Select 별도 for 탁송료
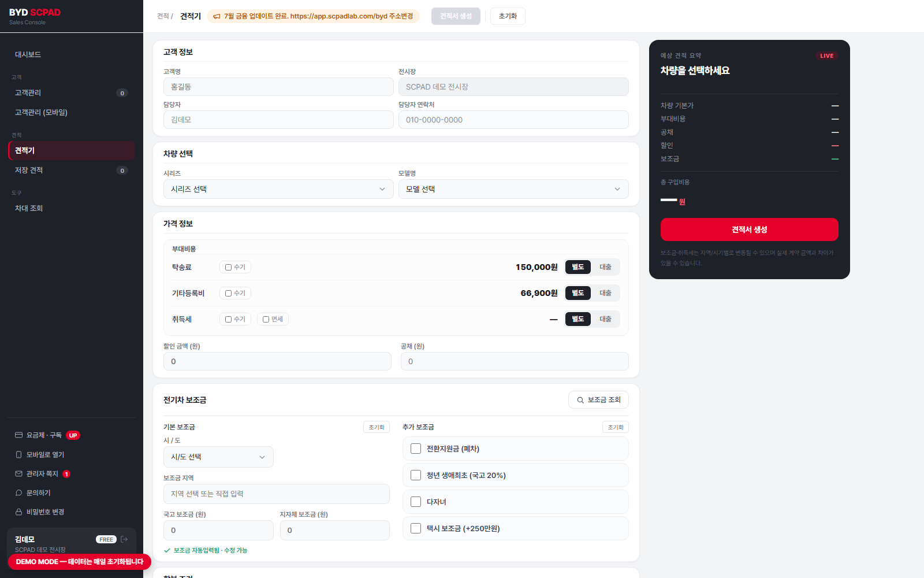 tap(578, 267)
